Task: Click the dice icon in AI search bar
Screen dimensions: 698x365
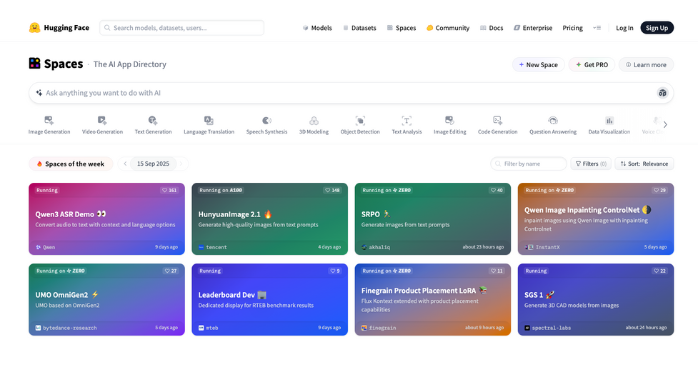Action: [662, 93]
